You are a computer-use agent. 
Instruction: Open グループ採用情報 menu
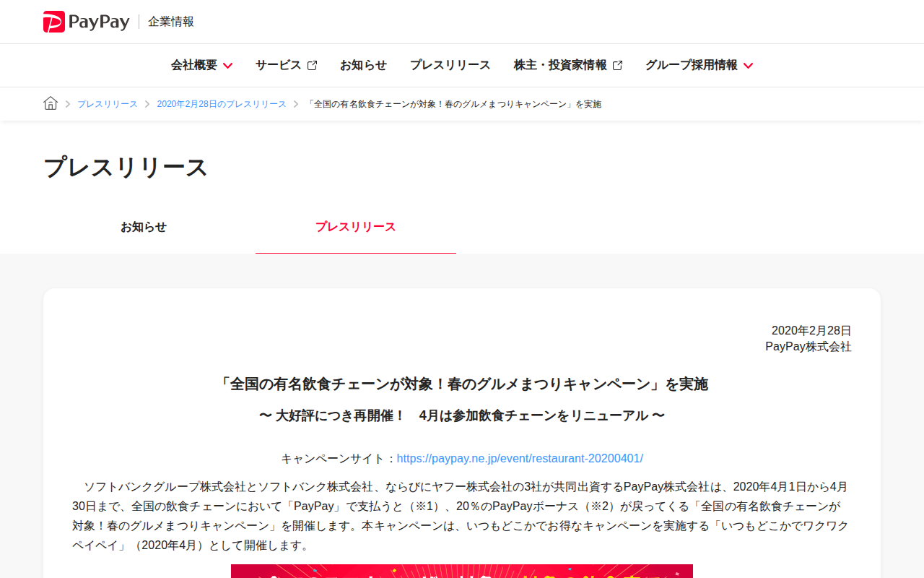[x=692, y=65]
